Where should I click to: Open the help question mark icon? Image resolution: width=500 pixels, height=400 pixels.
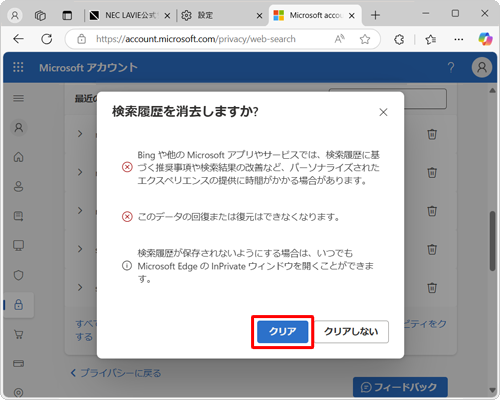tap(451, 68)
